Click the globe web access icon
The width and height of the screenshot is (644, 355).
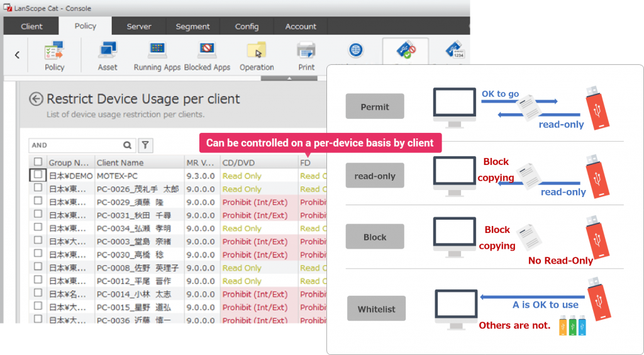point(356,52)
